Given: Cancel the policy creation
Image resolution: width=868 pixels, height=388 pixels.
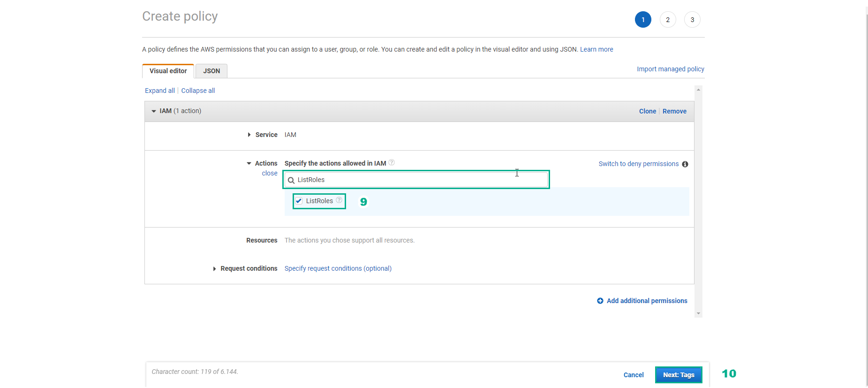Looking at the screenshot, I should click(x=634, y=375).
